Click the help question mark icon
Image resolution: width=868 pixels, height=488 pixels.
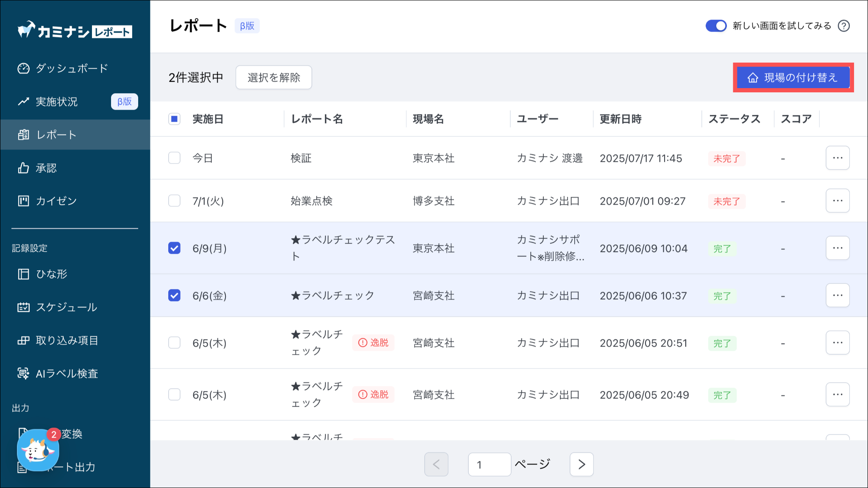point(843,26)
